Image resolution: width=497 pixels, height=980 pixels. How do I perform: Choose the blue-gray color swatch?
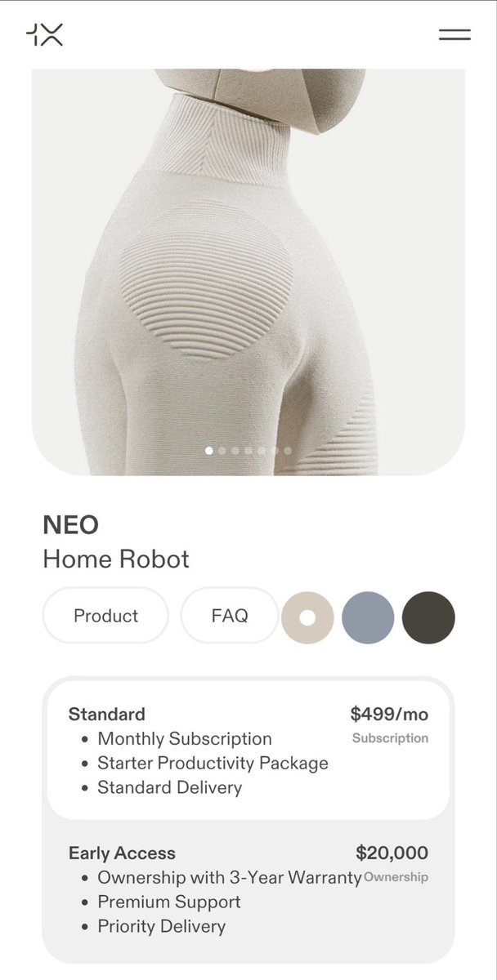[x=368, y=617]
